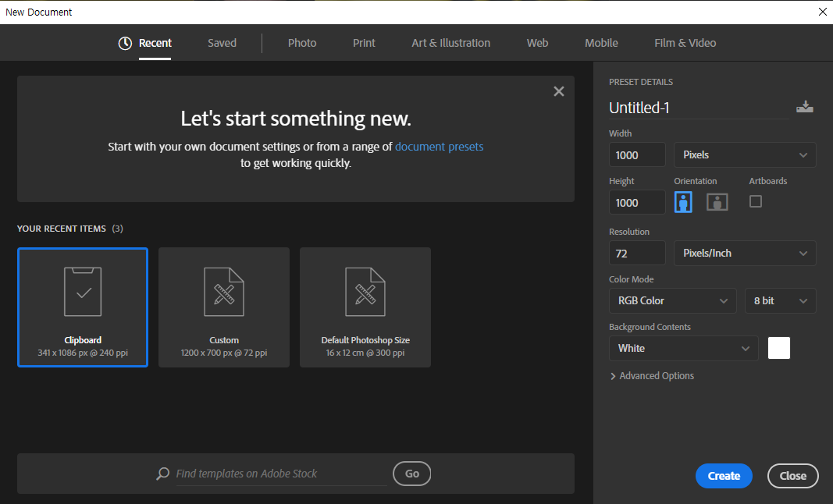Screen dimensions: 833x504
Task: Open the Film & Video tab
Action: [685, 43]
